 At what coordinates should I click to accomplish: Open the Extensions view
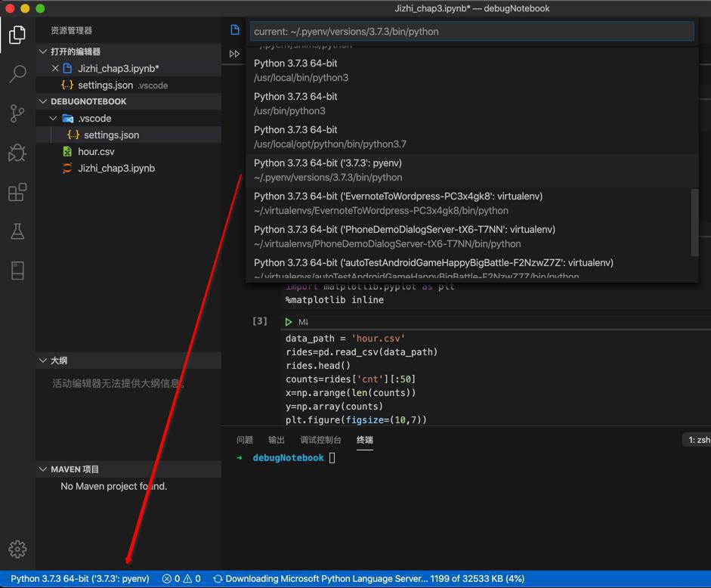click(17, 193)
